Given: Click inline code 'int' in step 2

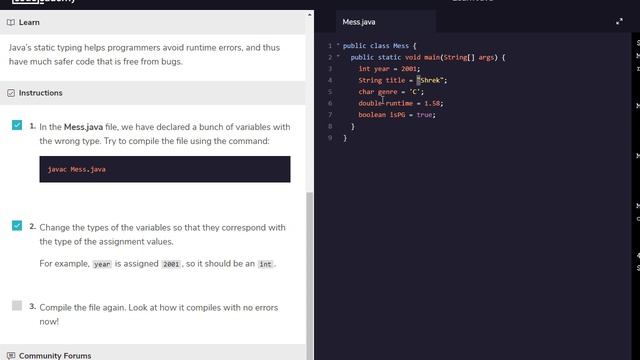Looking at the screenshot, I should pyautogui.click(x=265, y=264).
